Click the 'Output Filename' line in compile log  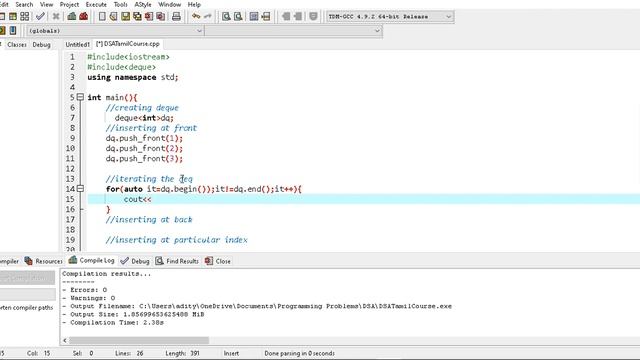pos(257,306)
